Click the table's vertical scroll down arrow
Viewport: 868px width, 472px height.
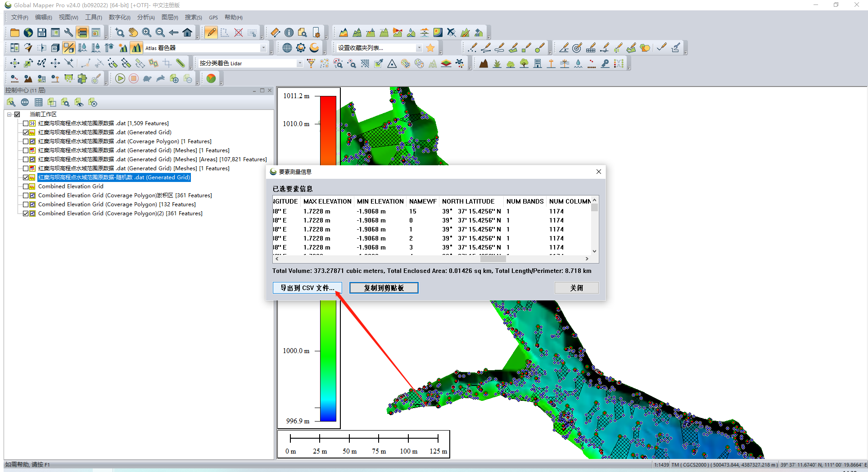[594, 251]
